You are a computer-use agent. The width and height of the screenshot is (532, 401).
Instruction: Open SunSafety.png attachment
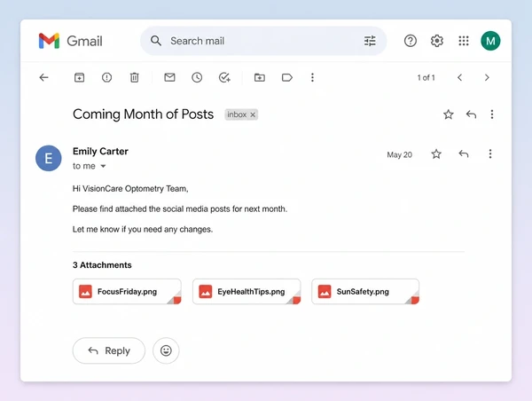[365, 291]
